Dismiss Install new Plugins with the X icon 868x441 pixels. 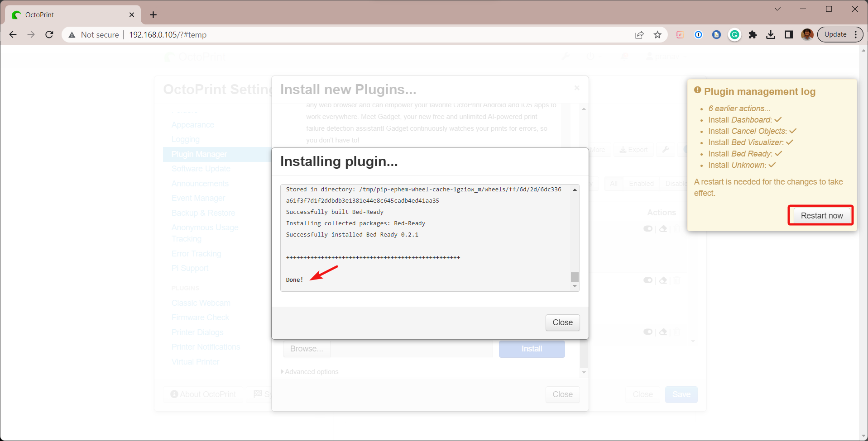point(577,88)
